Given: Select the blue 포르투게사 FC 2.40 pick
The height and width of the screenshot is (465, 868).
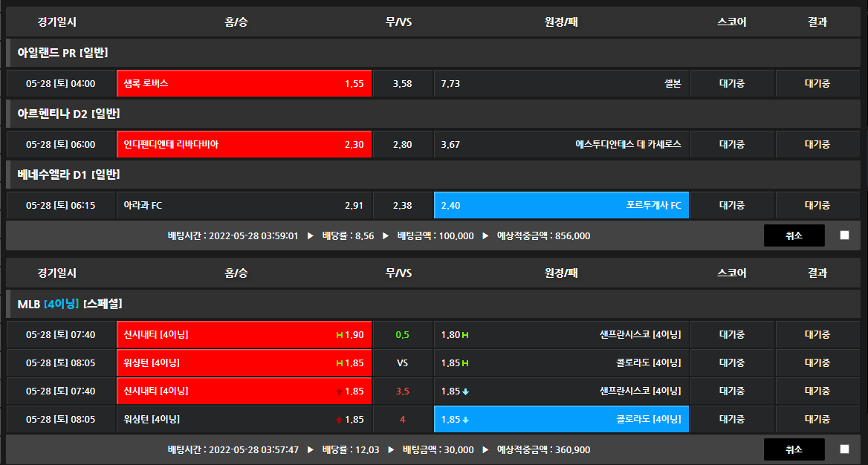Looking at the screenshot, I should pyautogui.click(x=561, y=205).
